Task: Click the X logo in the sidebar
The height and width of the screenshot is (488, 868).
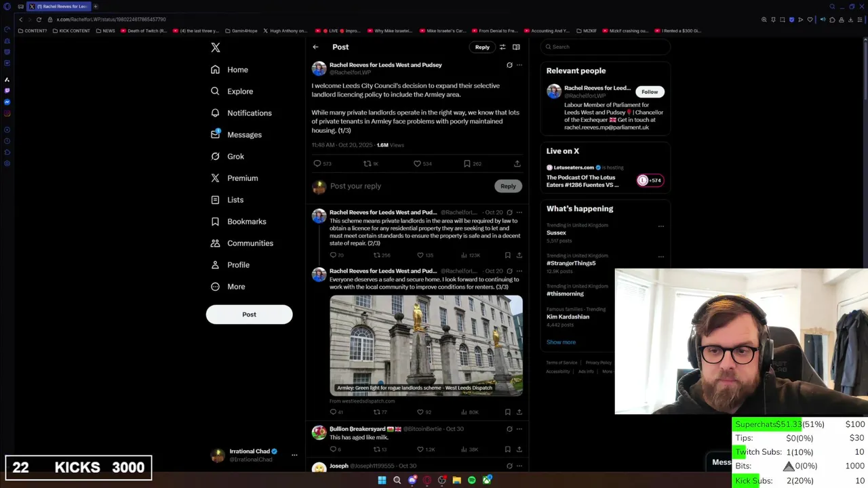Action: coord(216,47)
